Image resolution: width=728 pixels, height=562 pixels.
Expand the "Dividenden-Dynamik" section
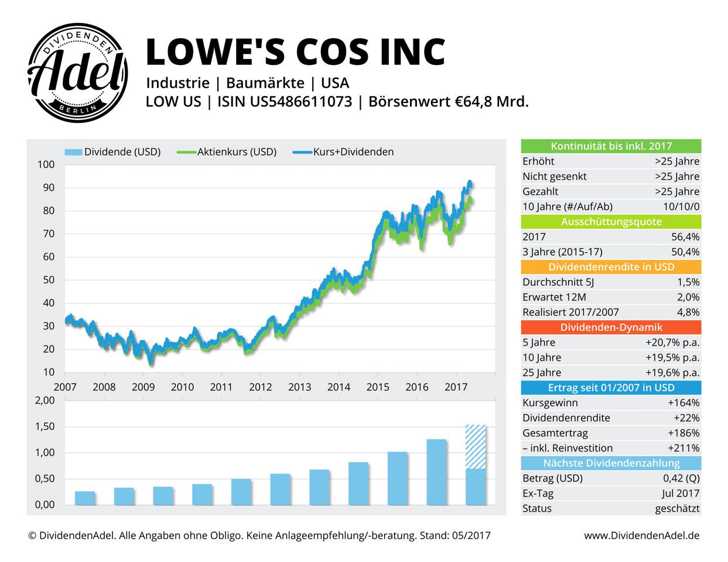coord(611,327)
